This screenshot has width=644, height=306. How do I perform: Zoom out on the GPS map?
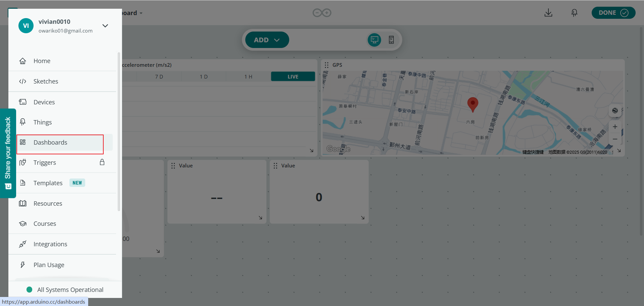(615, 139)
